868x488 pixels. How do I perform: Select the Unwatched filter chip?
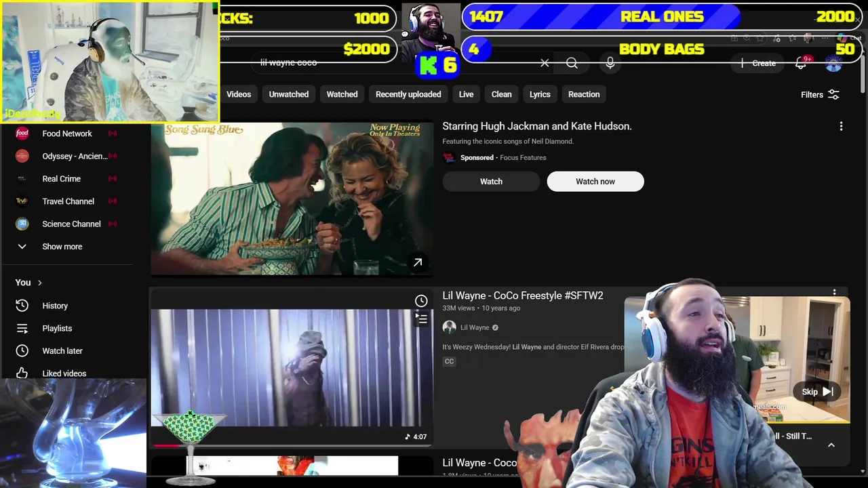289,94
